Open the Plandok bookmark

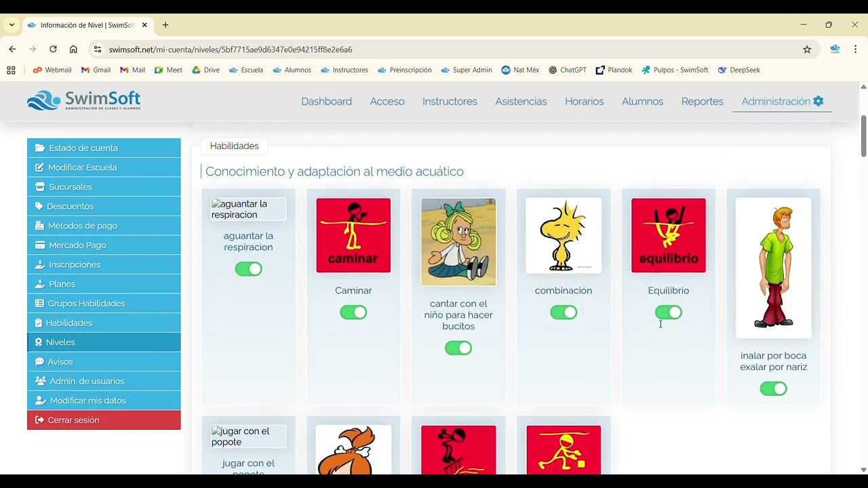pos(614,70)
